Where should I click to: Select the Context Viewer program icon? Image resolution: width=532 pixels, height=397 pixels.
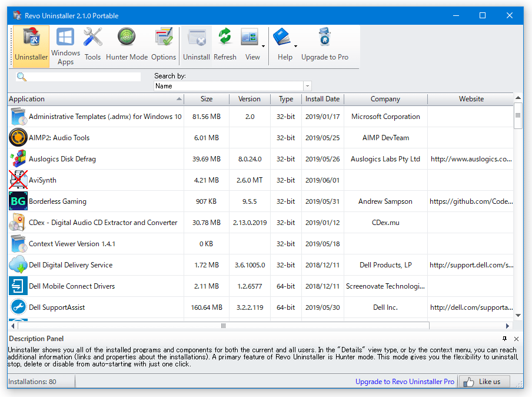(x=18, y=243)
